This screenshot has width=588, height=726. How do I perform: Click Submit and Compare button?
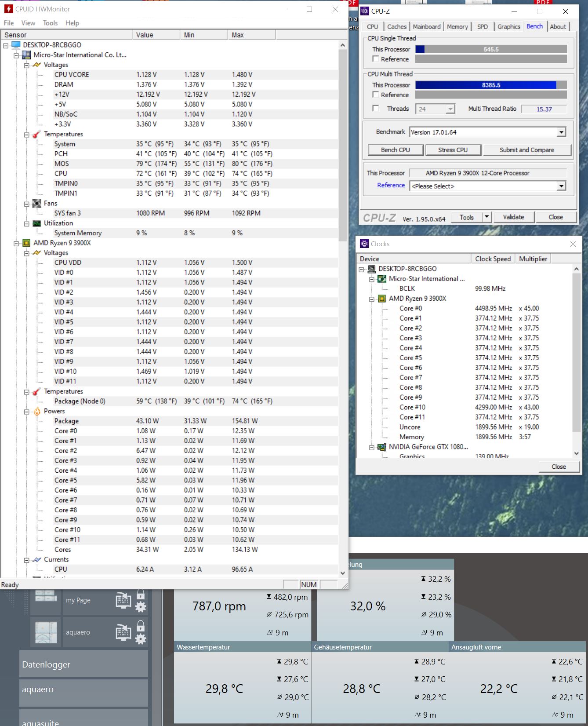527,150
